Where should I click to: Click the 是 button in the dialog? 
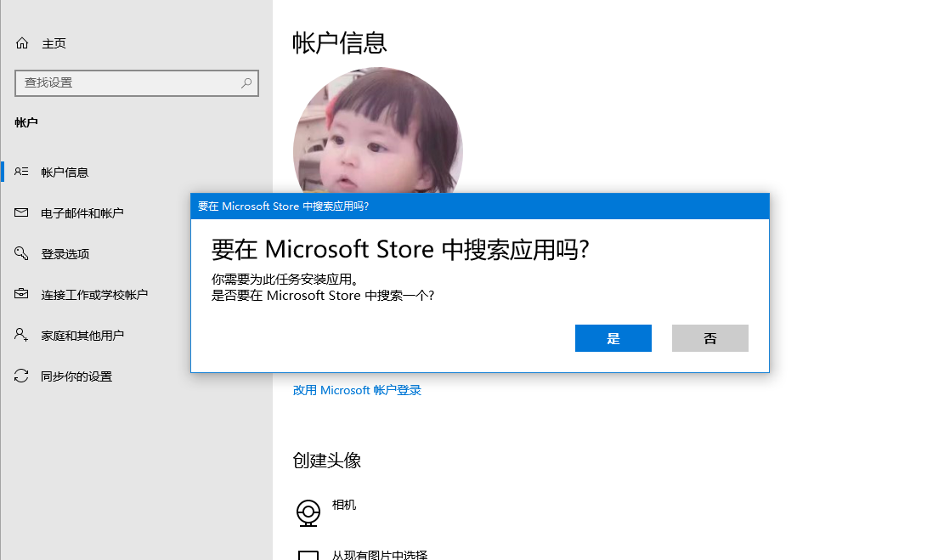tap(613, 338)
